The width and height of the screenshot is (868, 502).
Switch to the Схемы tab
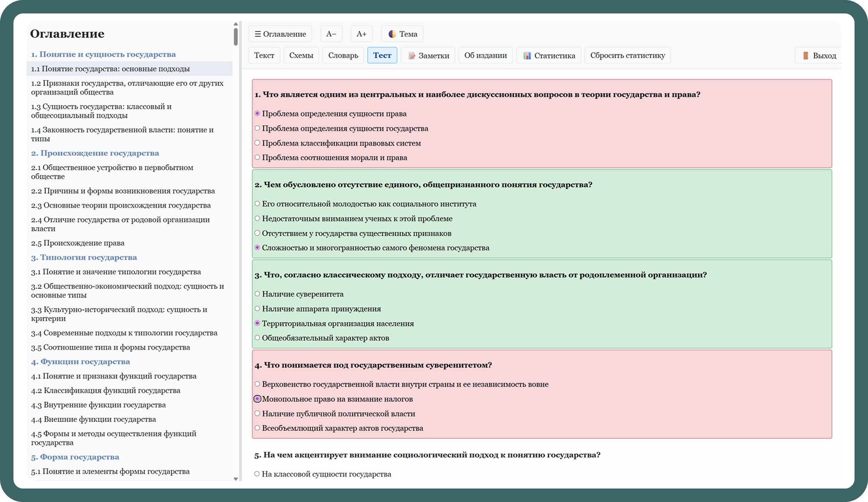[301, 56]
